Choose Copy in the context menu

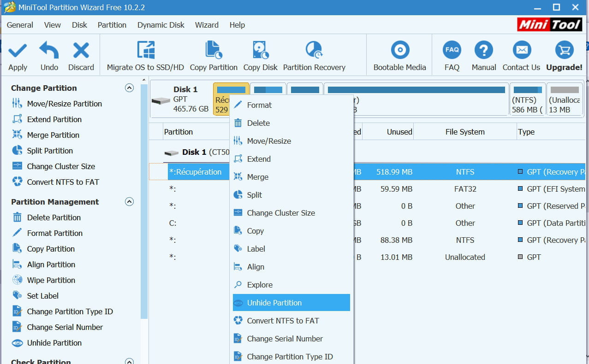tap(292, 231)
